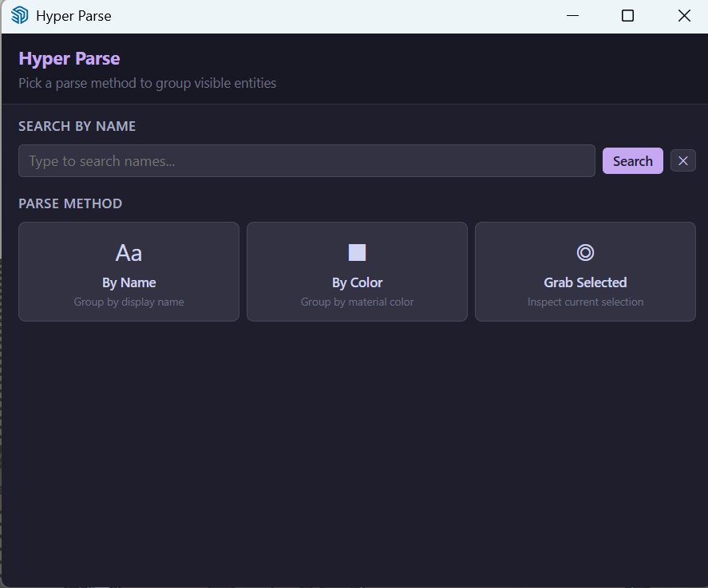Select the By Name grouping icon
This screenshot has height=588, width=708.
pos(129,252)
